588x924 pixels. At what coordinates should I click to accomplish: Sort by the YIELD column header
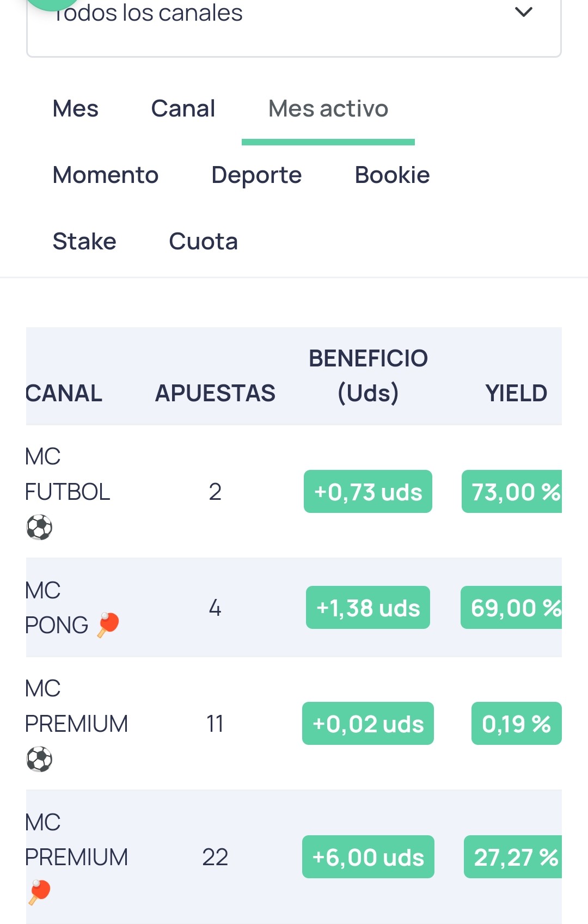[x=516, y=393]
